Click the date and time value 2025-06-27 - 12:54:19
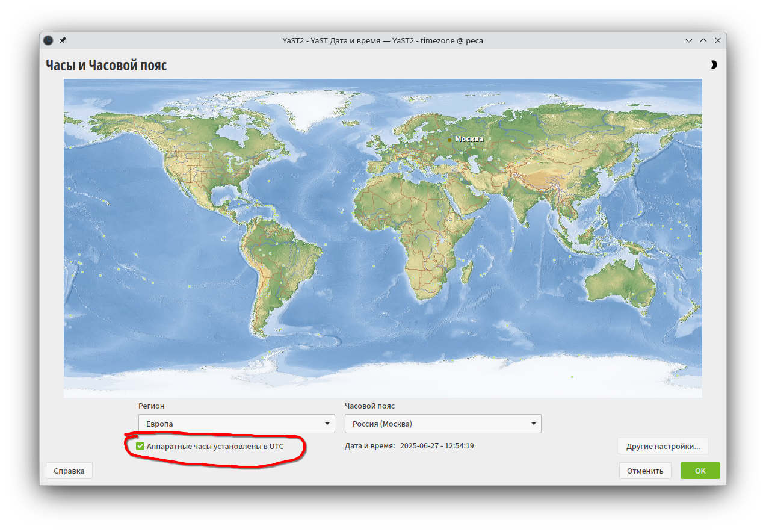 (x=437, y=446)
